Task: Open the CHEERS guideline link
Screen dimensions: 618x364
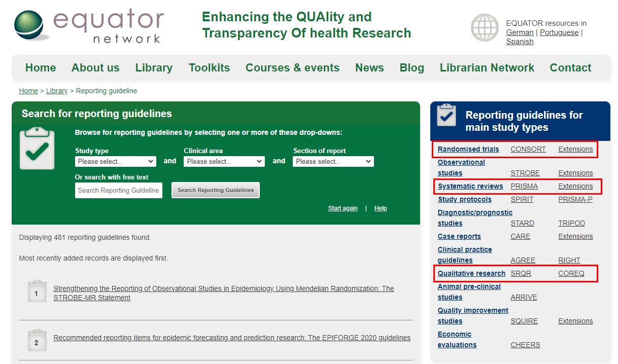Action: (525, 345)
